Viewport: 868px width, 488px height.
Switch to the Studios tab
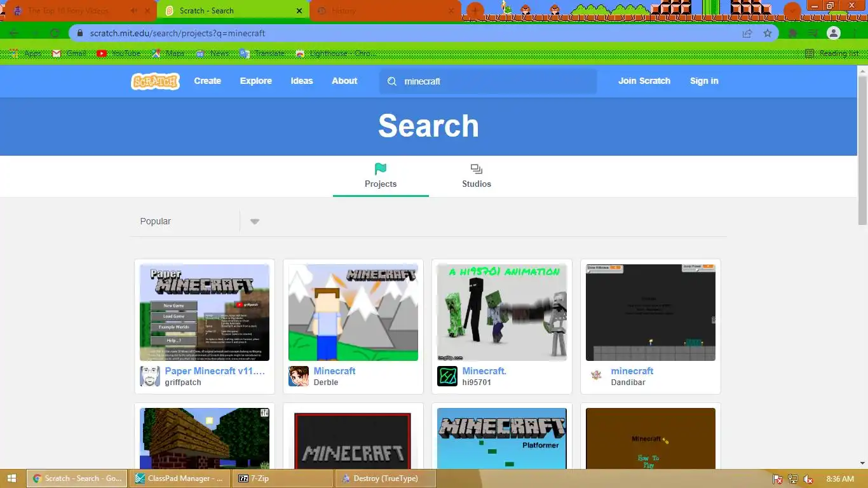point(477,176)
